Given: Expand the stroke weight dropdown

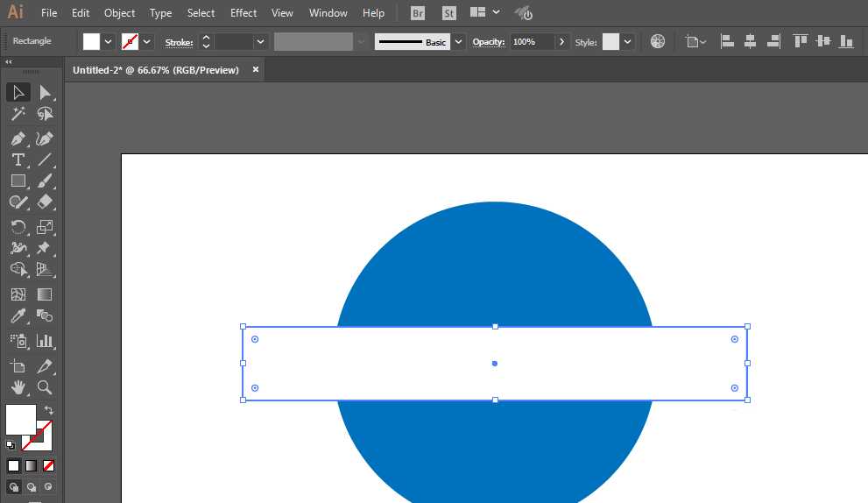Looking at the screenshot, I should pyautogui.click(x=260, y=41).
